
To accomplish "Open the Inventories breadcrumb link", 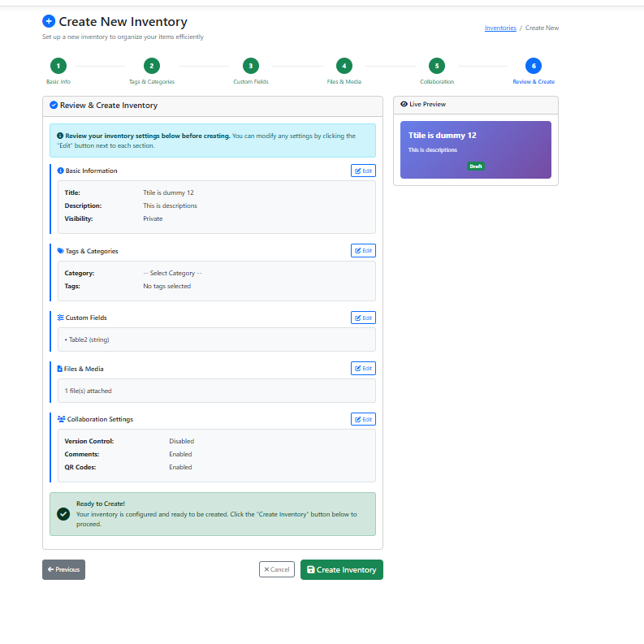I will (x=500, y=28).
